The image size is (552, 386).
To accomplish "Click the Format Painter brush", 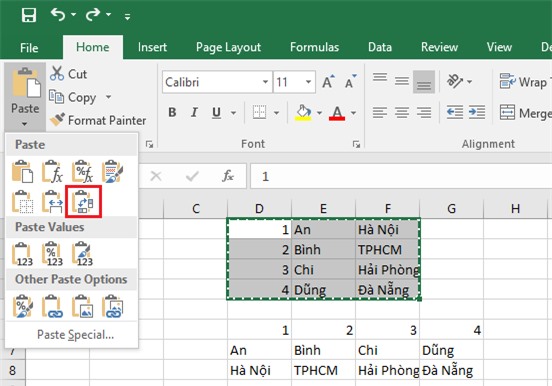I will 57,120.
